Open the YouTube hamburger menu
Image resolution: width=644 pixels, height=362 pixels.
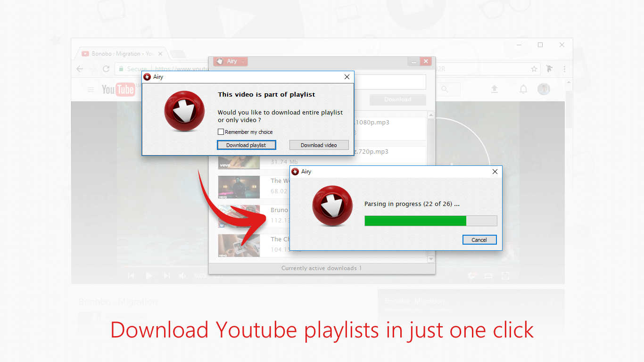(91, 89)
